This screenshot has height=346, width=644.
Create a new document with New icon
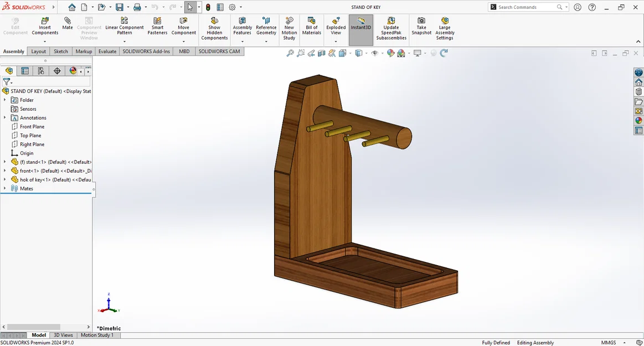[84, 7]
